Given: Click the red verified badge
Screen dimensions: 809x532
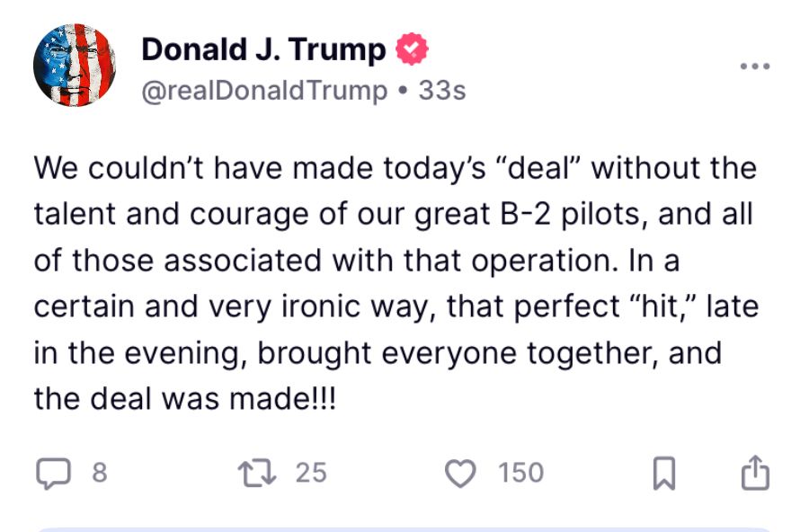Looking at the screenshot, I should pos(412,49).
